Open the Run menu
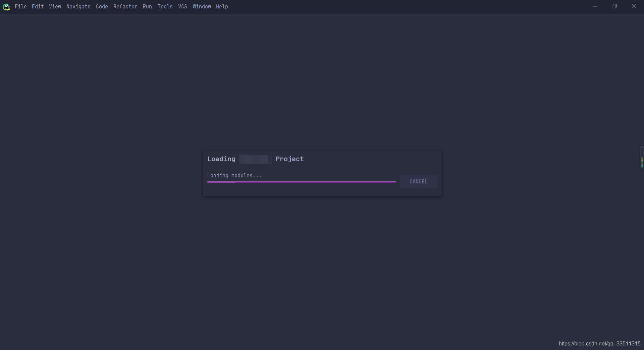 coord(147,7)
